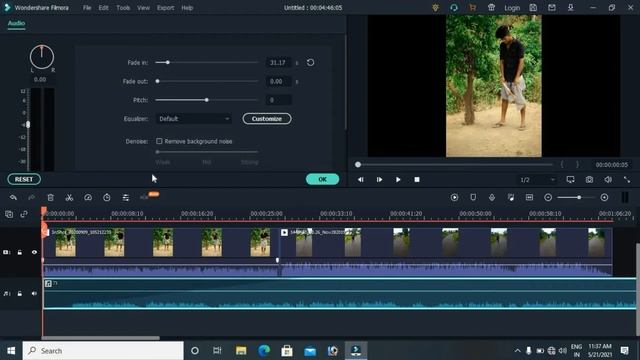The image size is (640, 360).
Task: Click the Fade in value field
Action: point(278,62)
